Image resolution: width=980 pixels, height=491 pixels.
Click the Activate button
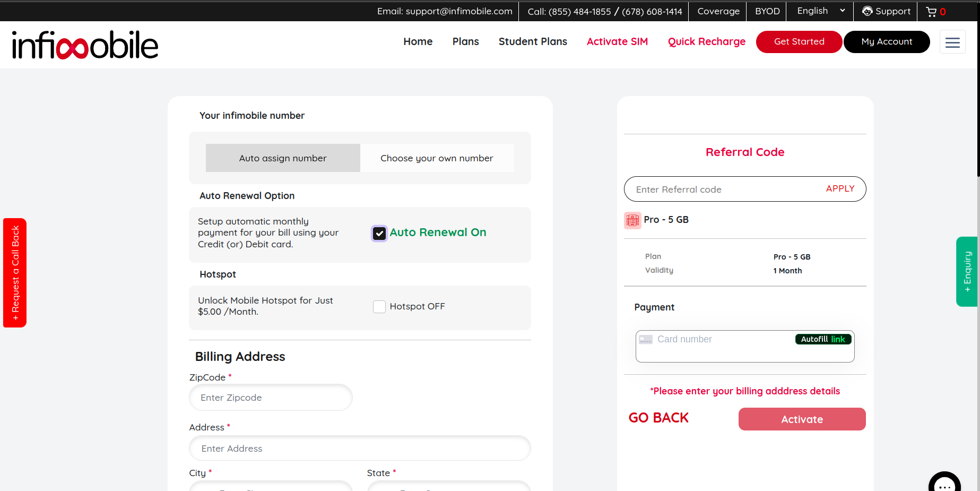point(802,419)
